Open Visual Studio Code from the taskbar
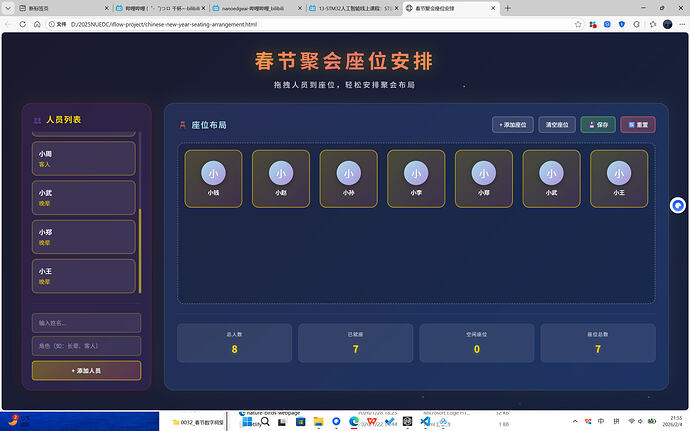Screen dimensions: 690x431 coord(425,422)
